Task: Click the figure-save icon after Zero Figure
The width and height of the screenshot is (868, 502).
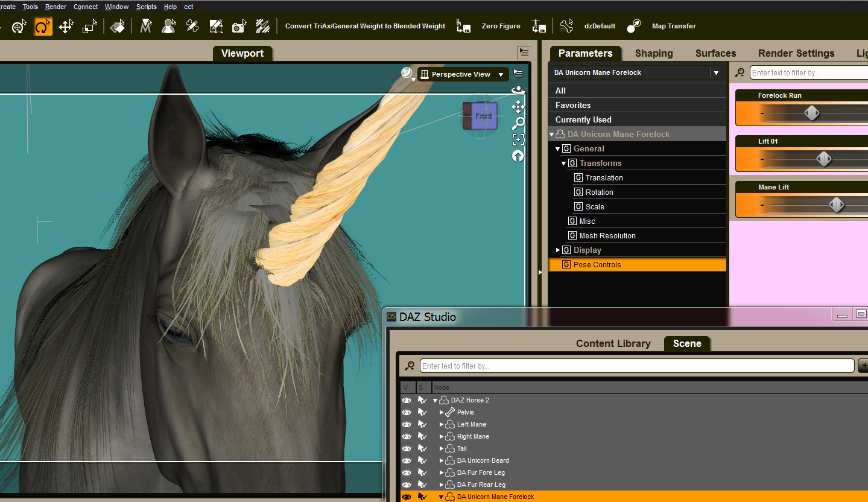Action: coord(539,27)
